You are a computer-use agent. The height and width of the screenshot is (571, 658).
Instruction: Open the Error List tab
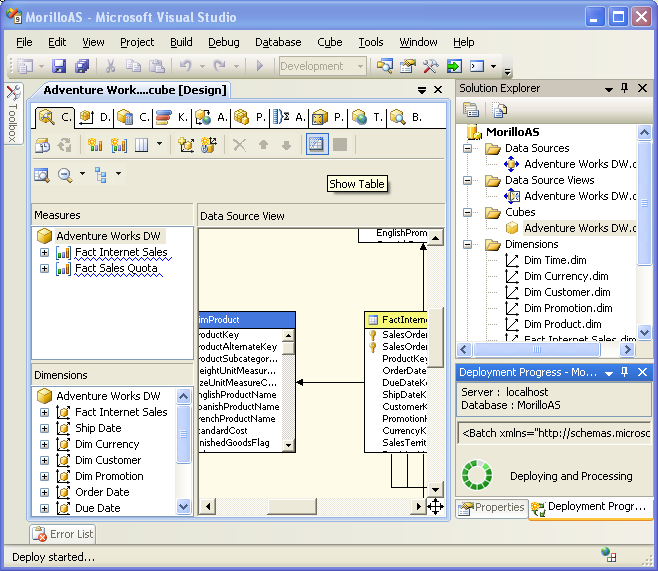tap(63, 534)
